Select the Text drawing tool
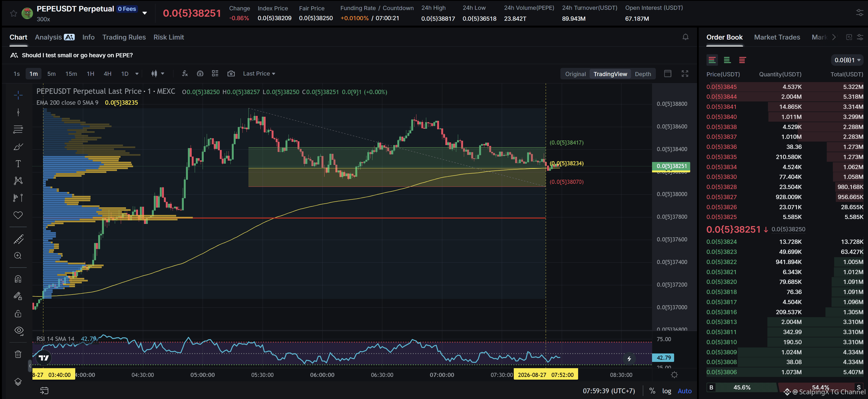This screenshot has height=399, width=868. coord(18,164)
